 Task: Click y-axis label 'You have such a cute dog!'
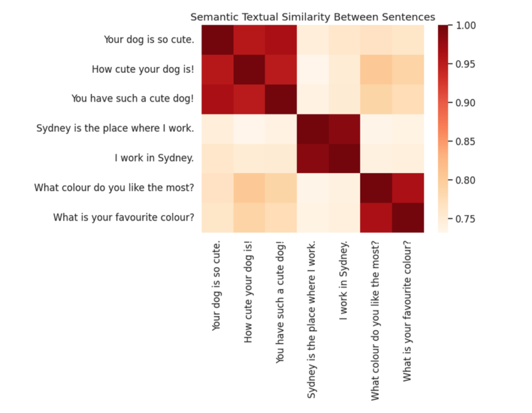(x=132, y=98)
